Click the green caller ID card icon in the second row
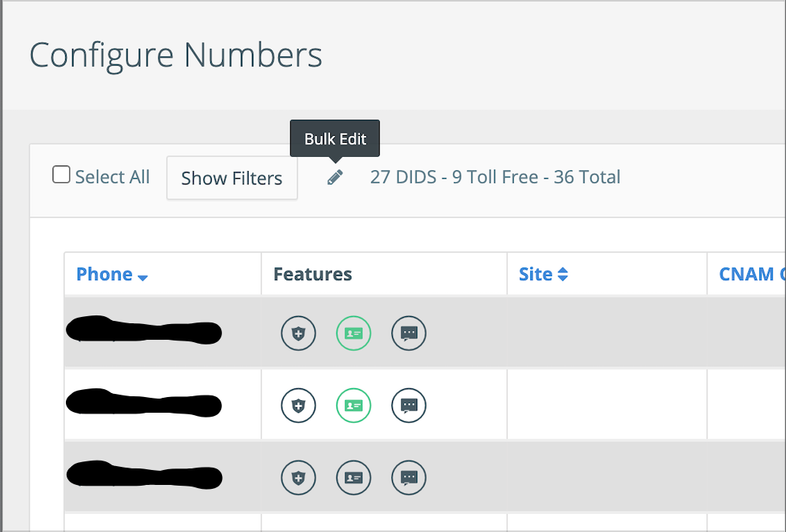 pyautogui.click(x=354, y=406)
